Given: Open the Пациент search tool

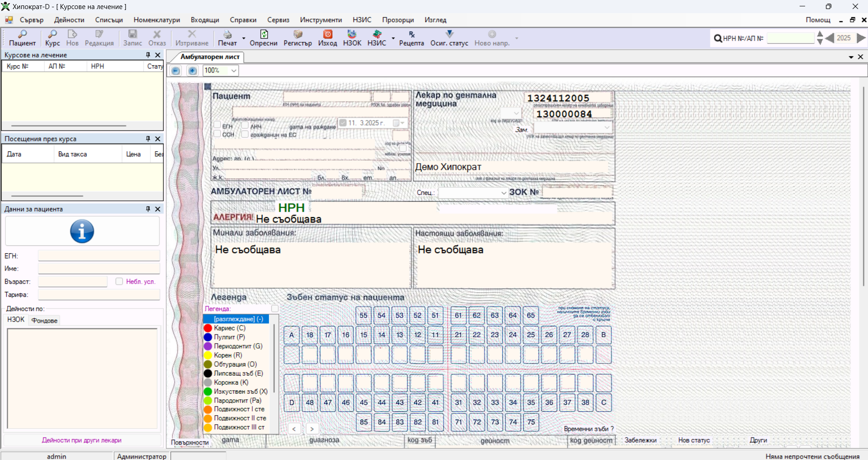Looking at the screenshot, I should pyautogui.click(x=22, y=38).
